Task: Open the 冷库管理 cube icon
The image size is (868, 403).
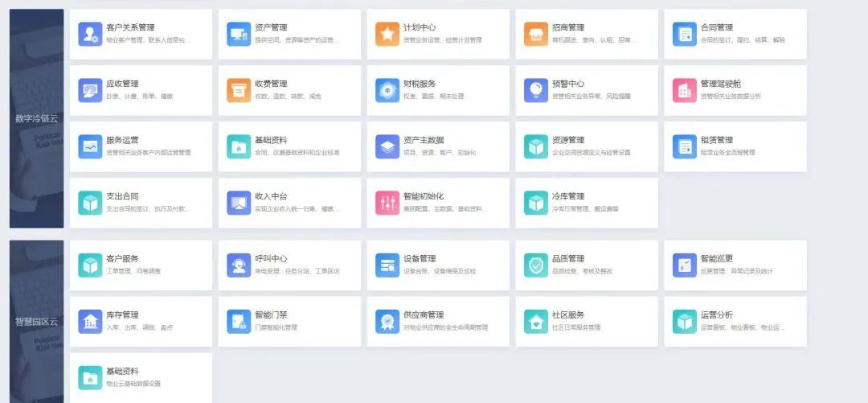Action: coord(536,203)
